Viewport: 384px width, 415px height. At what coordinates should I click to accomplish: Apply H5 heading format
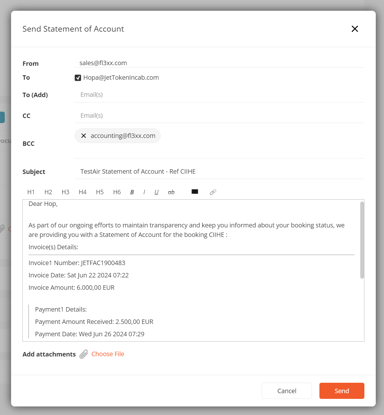coord(100,192)
